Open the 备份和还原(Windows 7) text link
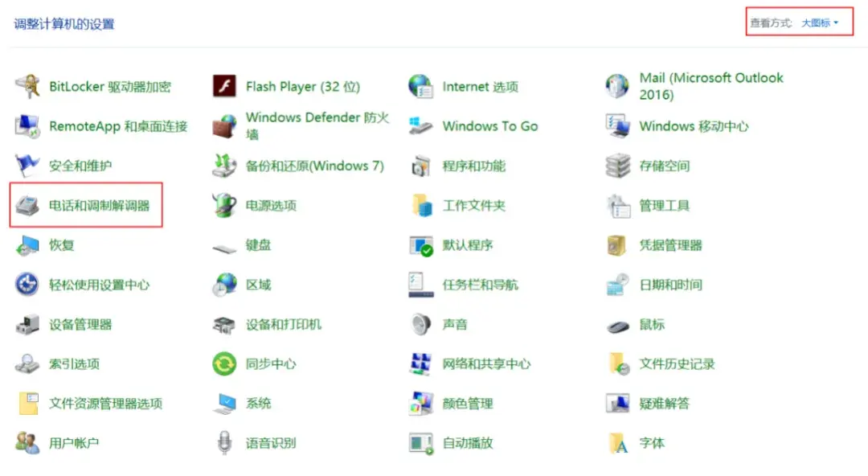Image resolution: width=868 pixels, height=476 pixels. click(x=315, y=166)
